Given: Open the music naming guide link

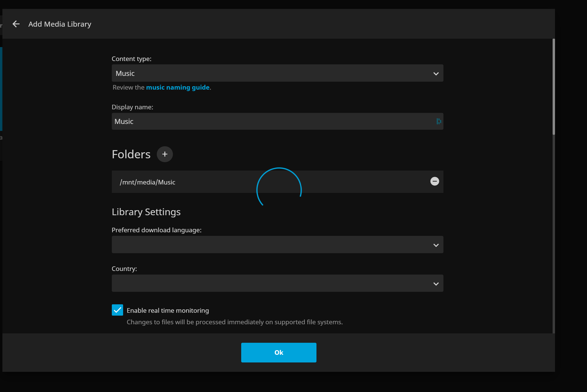Looking at the screenshot, I should tap(178, 87).
